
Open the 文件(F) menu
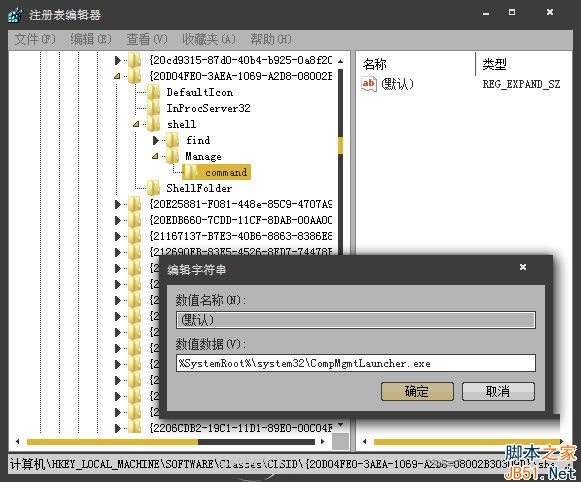coord(35,39)
